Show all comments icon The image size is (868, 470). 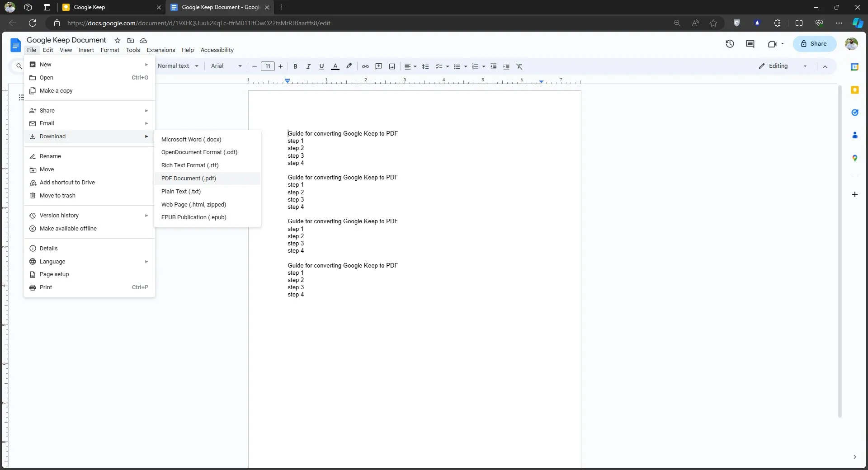click(750, 44)
